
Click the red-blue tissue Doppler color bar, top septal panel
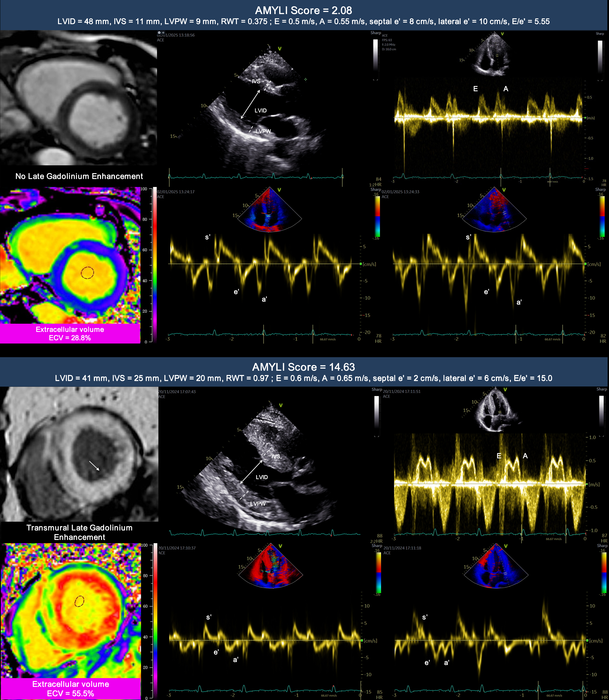(x=377, y=216)
